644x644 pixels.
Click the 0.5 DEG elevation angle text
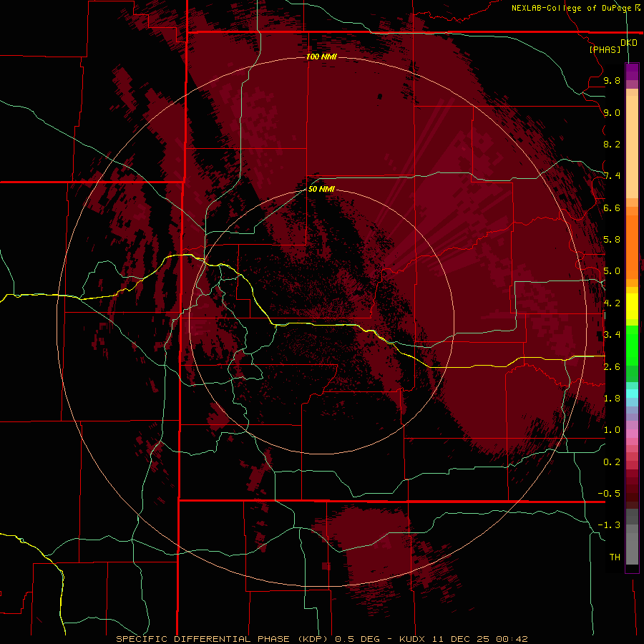357,639
